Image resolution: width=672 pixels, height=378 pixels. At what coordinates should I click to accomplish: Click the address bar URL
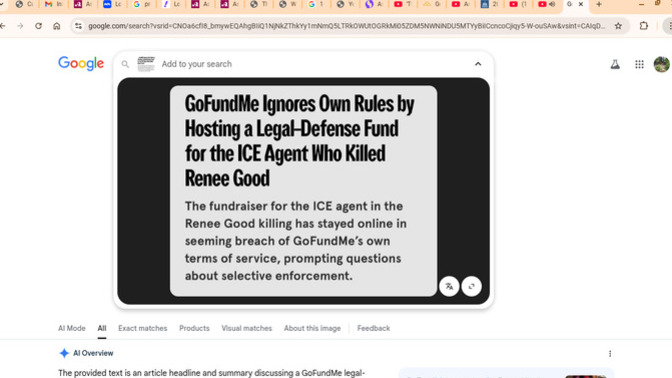[x=346, y=26]
